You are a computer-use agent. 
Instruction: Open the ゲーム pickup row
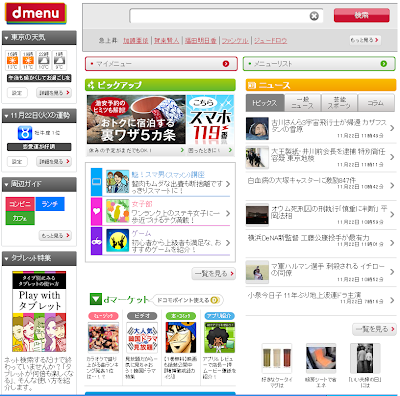point(160,241)
